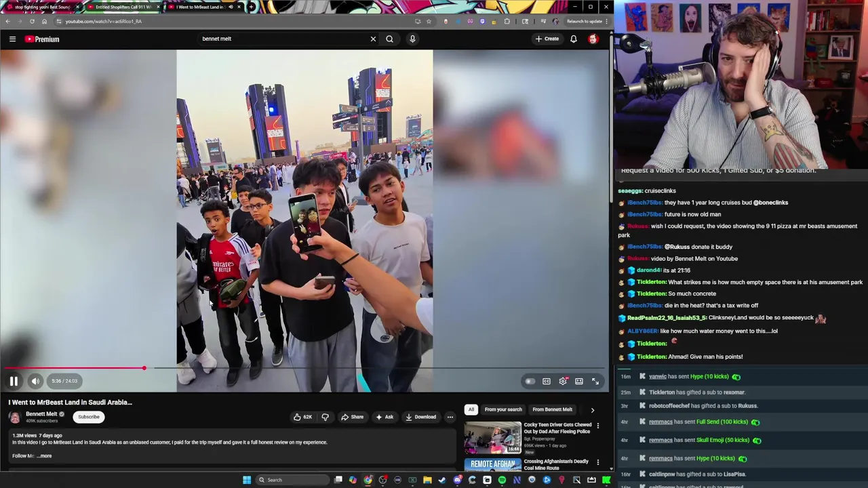The width and height of the screenshot is (868, 488).
Task: Open File Explorer from taskbar
Action: (x=427, y=480)
